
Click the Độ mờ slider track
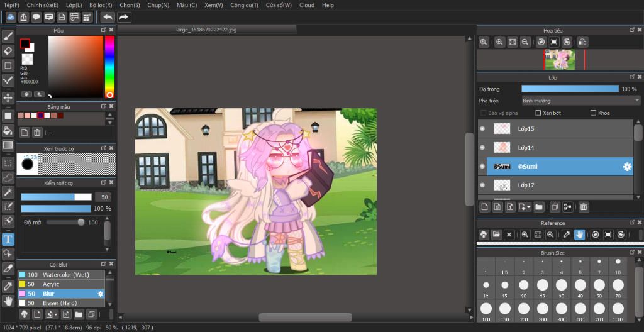pyautogui.click(x=65, y=223)
